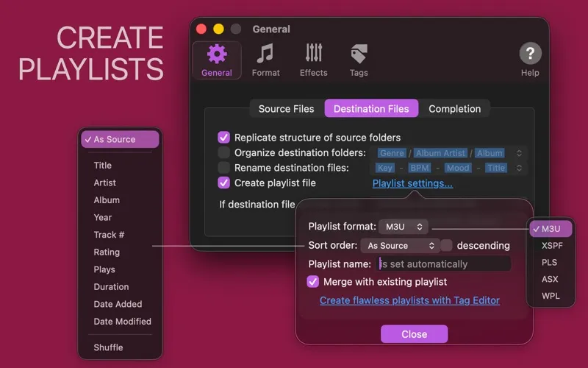
Task: Open Playlist format M3U dropdown
Action: point(403,227)
